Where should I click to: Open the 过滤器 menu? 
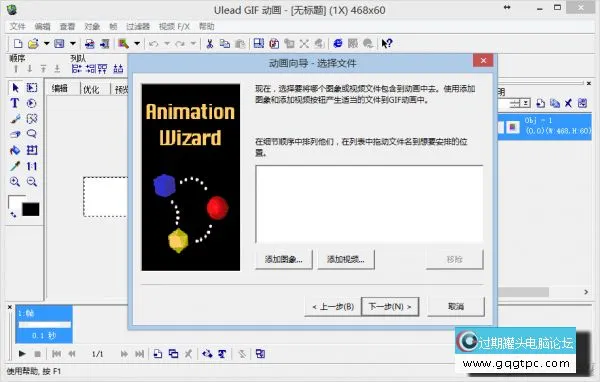pos(138,26)
